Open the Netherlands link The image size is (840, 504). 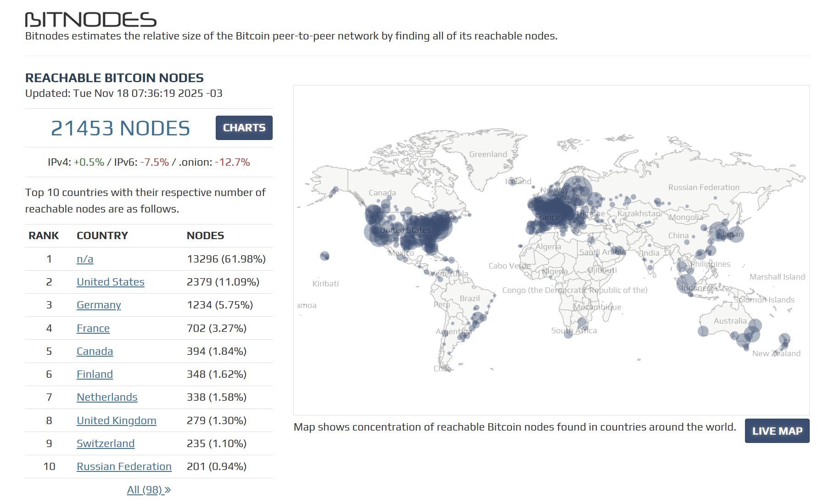point(107,397)
